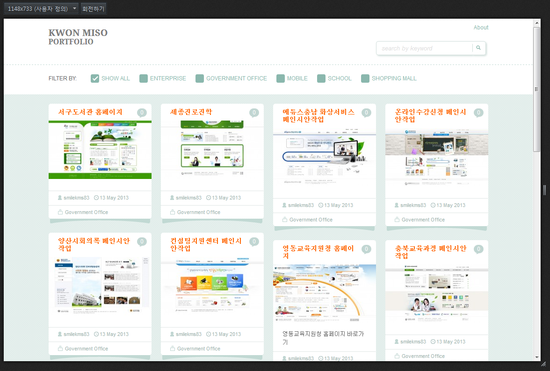Open the About link
Image resolution: width=550 pixels, height=371 pixels.
coord(481,27)
